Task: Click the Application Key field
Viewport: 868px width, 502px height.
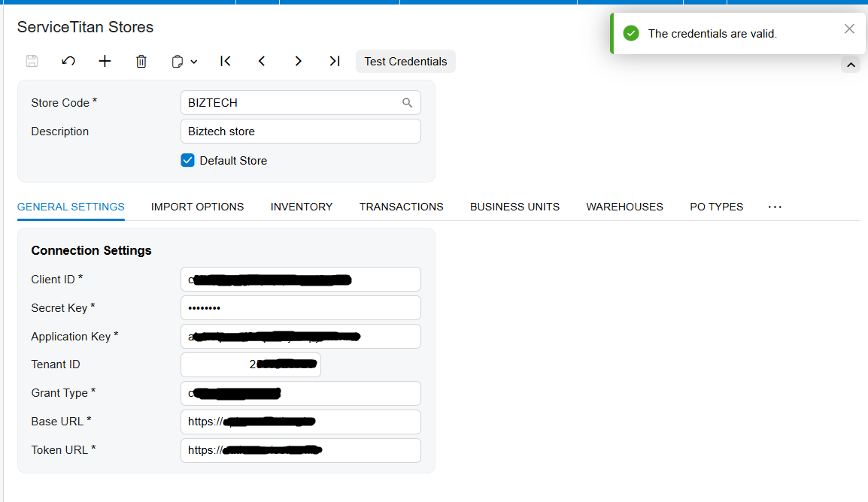Action: tap(301, 337)
